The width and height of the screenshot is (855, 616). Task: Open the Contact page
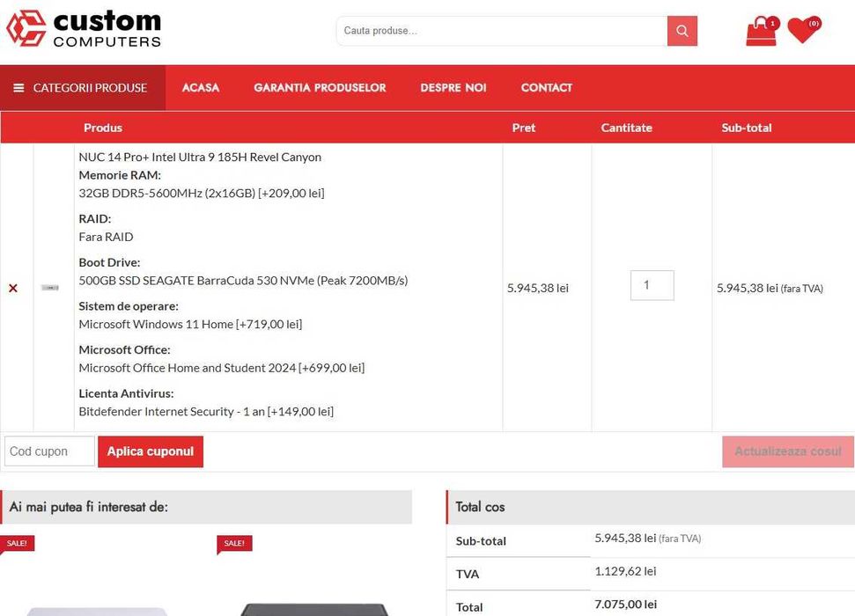(x=546, y=88)
